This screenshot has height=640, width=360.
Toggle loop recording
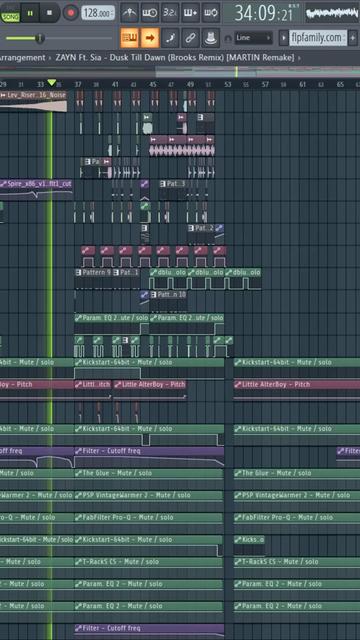pos(211,13)
